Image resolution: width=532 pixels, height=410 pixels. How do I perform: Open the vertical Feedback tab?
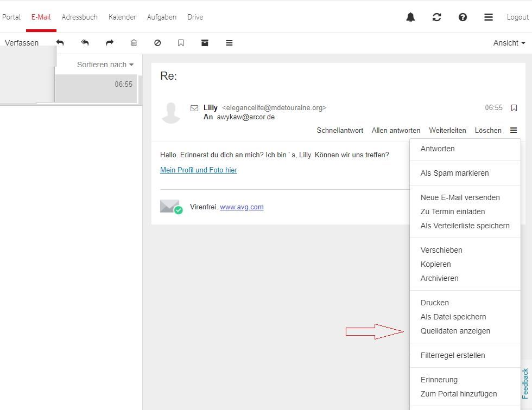point(525,383)
